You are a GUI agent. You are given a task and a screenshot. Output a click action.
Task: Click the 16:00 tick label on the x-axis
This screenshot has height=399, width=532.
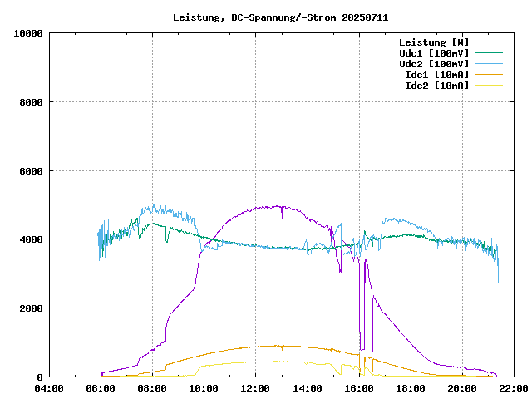point(358,388)
